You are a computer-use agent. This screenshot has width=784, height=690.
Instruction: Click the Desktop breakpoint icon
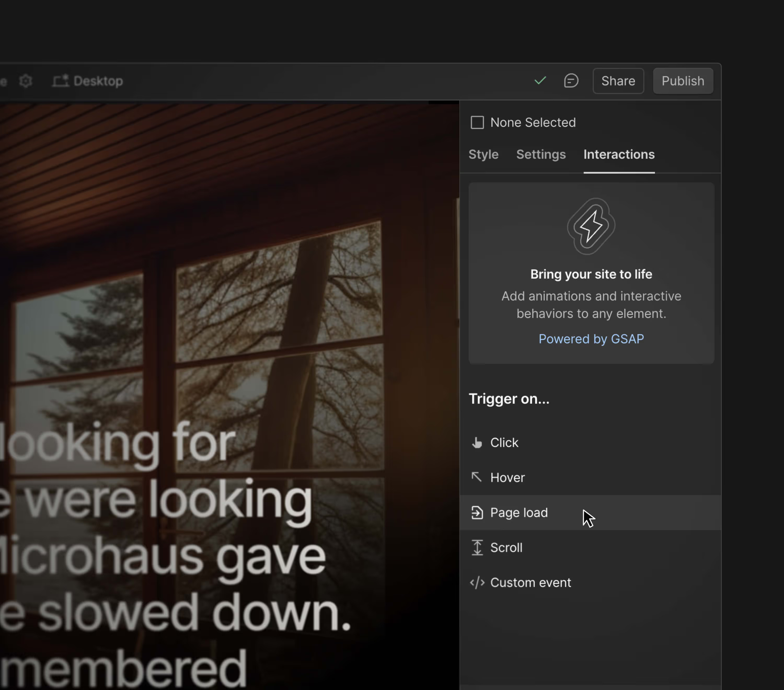61,81
